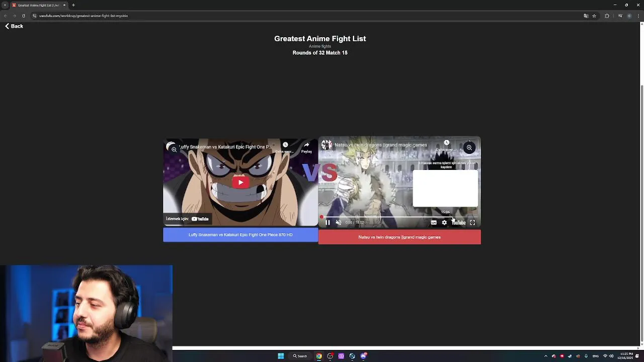Click the translate page icon in address bar

(586, 16)
